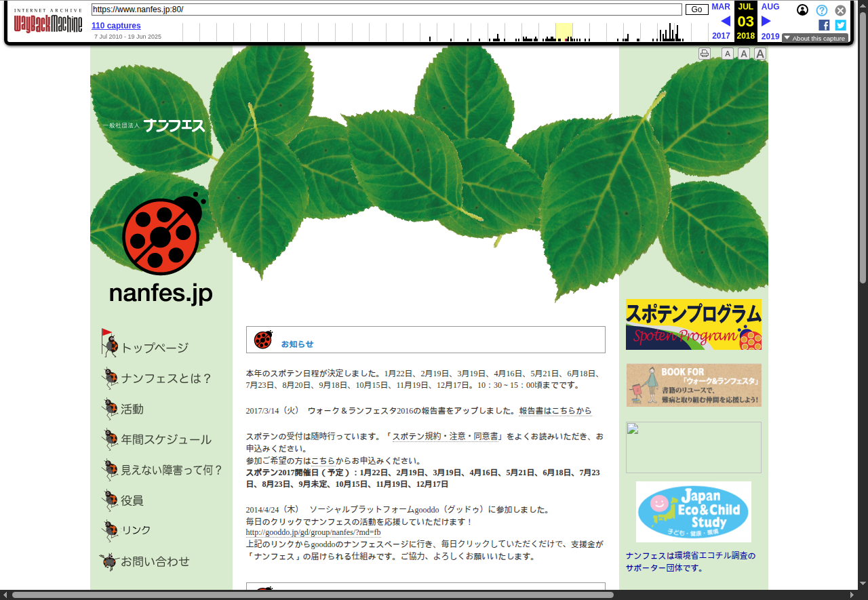Open the Wayback help question icon
Viewport: 868px width, 600px height.
(821, 10)
